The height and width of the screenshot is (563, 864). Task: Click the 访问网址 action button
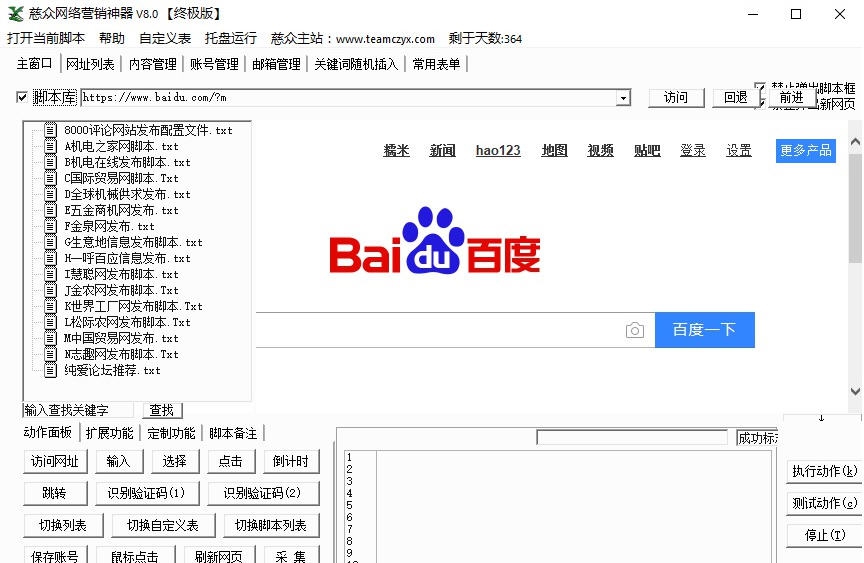coord(55,462)
